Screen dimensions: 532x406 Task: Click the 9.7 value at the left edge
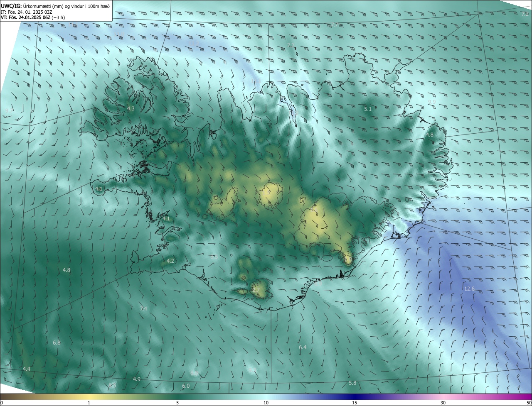pyautogui.click(x=9, y=110)
